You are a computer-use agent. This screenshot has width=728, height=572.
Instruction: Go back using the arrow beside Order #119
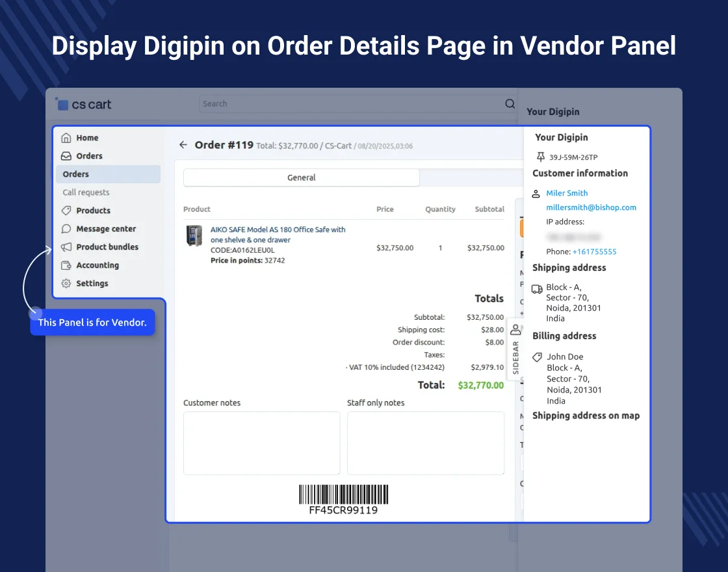[x=183, y=145]
